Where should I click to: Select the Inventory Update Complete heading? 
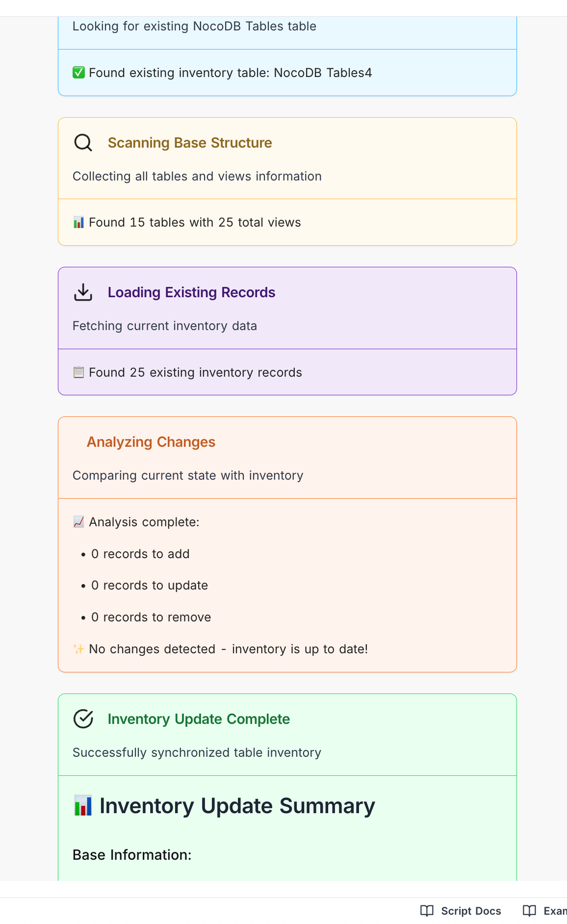pos(199,719)
